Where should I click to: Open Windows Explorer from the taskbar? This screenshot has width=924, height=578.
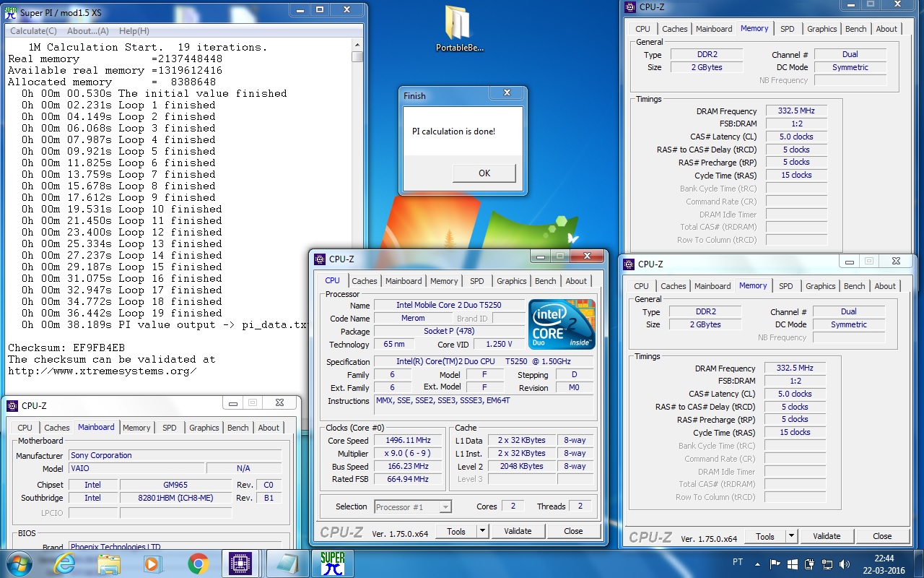[x=108, y=564]
